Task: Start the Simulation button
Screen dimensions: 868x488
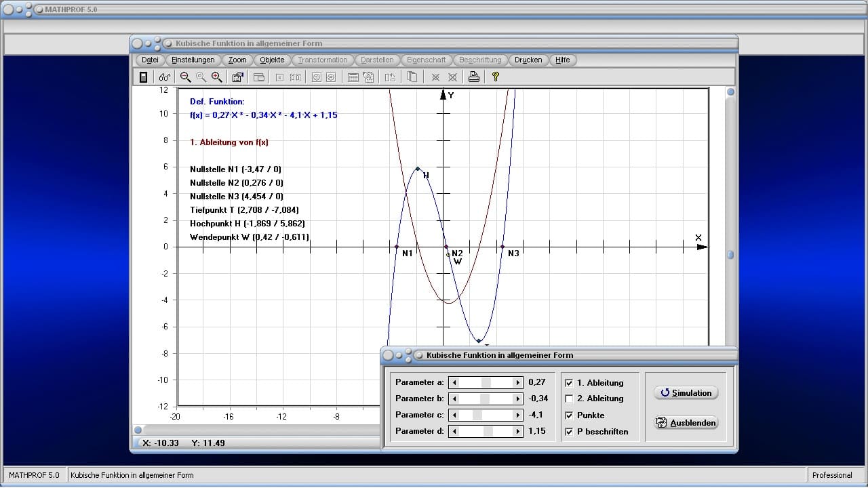Action: point(686,393)
